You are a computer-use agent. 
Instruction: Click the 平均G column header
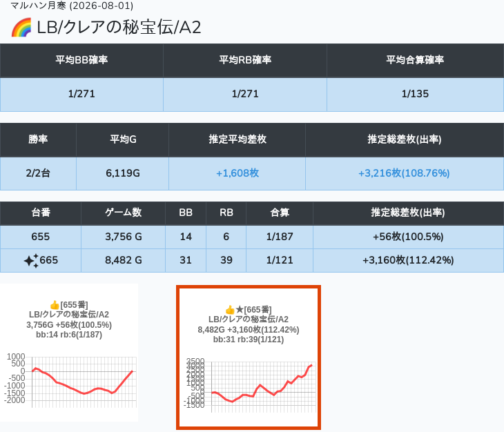pos(123,139)
